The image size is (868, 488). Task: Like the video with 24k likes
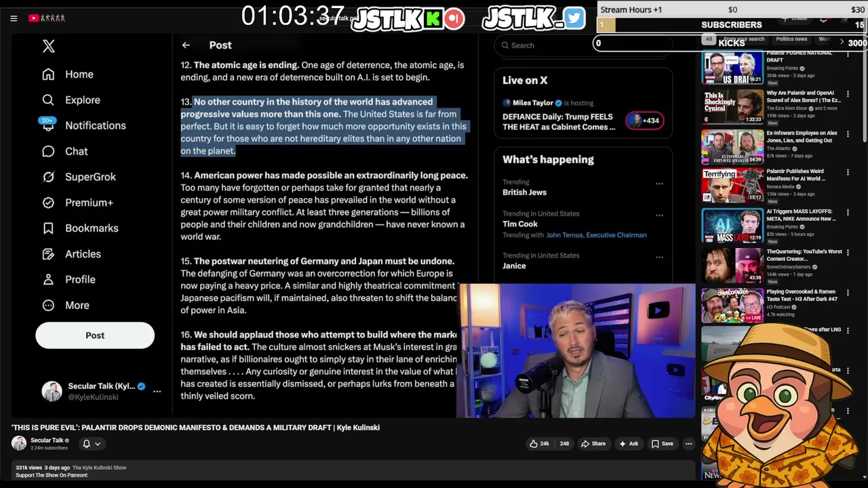pos(539,444)
